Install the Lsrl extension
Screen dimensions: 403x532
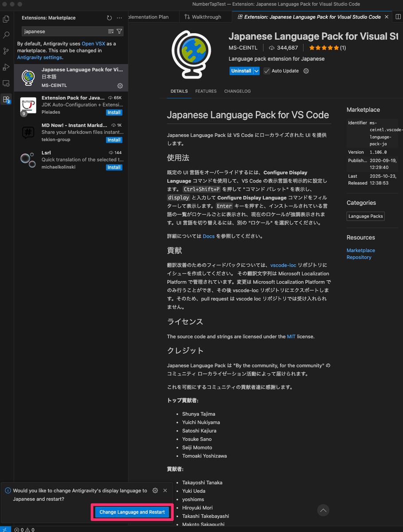click(x=114, y=168)
